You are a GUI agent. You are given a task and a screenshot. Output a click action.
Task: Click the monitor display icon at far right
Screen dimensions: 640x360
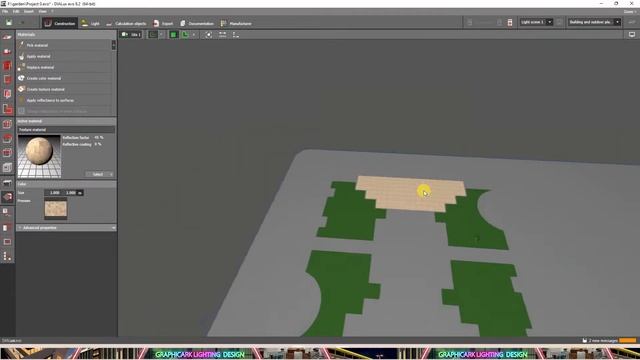point(632,35)
